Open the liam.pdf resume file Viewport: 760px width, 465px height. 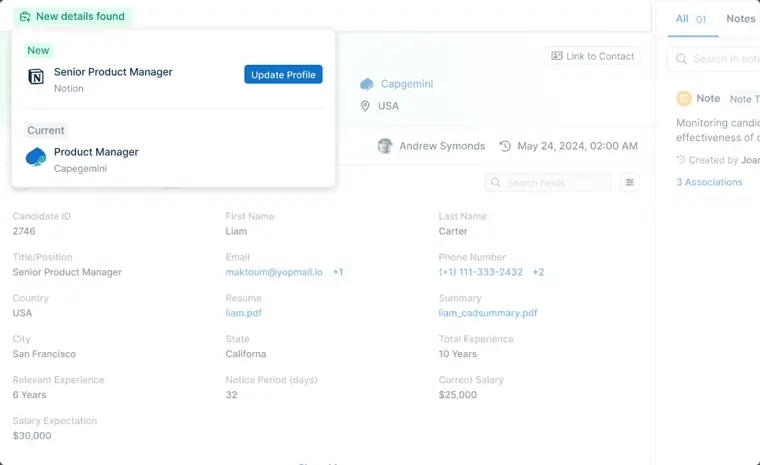[x=243, y=313]
